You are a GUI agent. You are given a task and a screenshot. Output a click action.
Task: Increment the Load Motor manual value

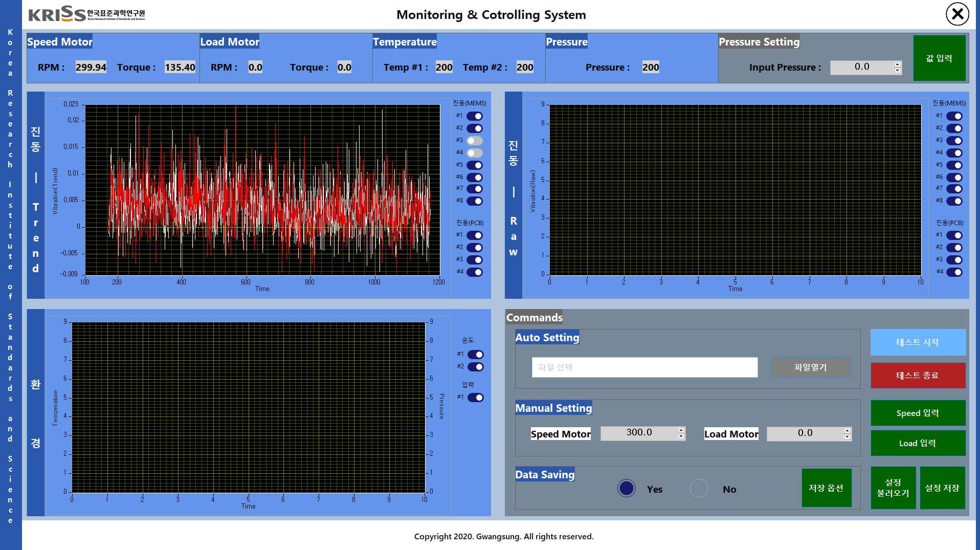pyautogui.click(x=847, y=430)
